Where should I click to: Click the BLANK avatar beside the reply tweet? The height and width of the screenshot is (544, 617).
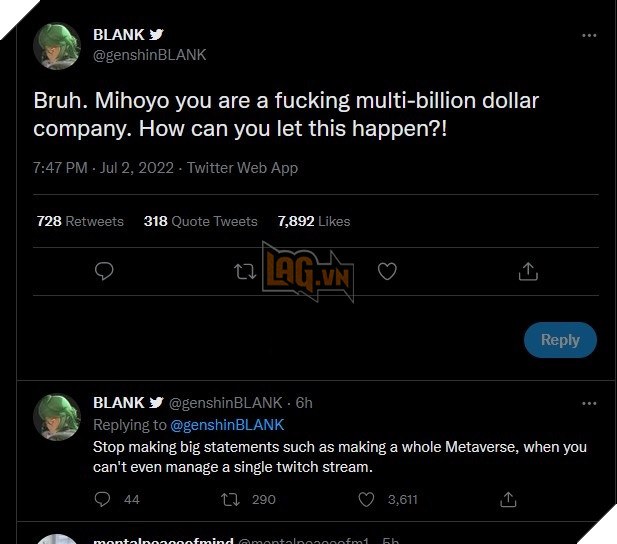tap(58, 417)
